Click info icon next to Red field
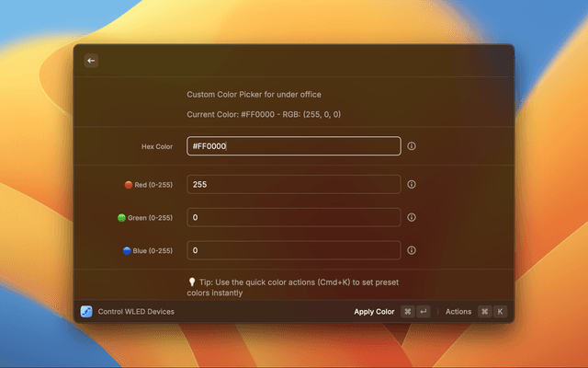 [x=412, y=185]
